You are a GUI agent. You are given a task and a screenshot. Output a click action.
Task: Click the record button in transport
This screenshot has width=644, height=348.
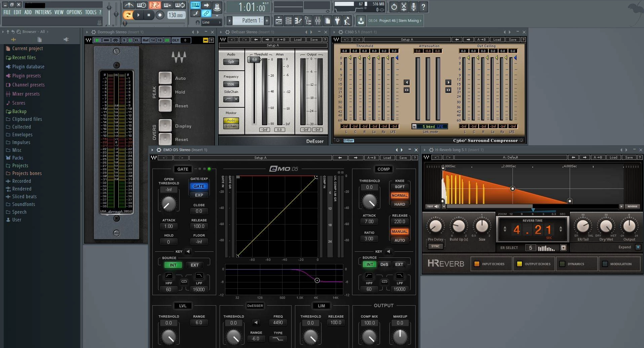pos(160,15)
